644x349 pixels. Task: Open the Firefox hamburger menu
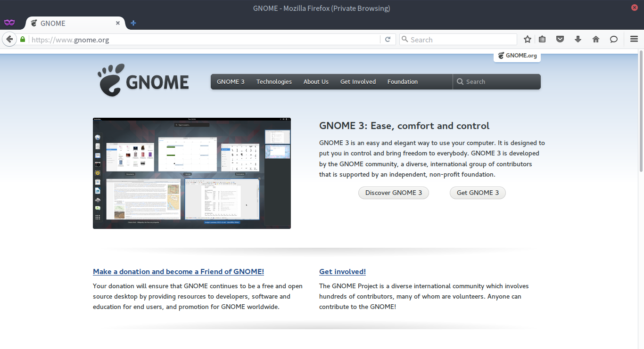click(634, 40)
